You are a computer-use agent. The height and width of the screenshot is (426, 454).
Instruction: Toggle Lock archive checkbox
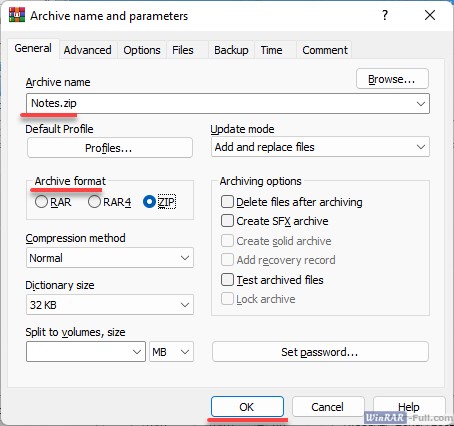(258, 299)
